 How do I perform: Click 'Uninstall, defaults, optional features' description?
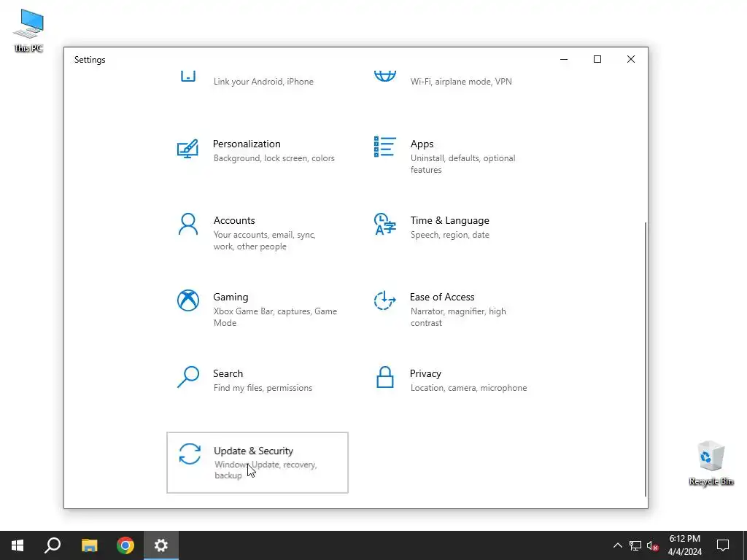coord(462,164)
